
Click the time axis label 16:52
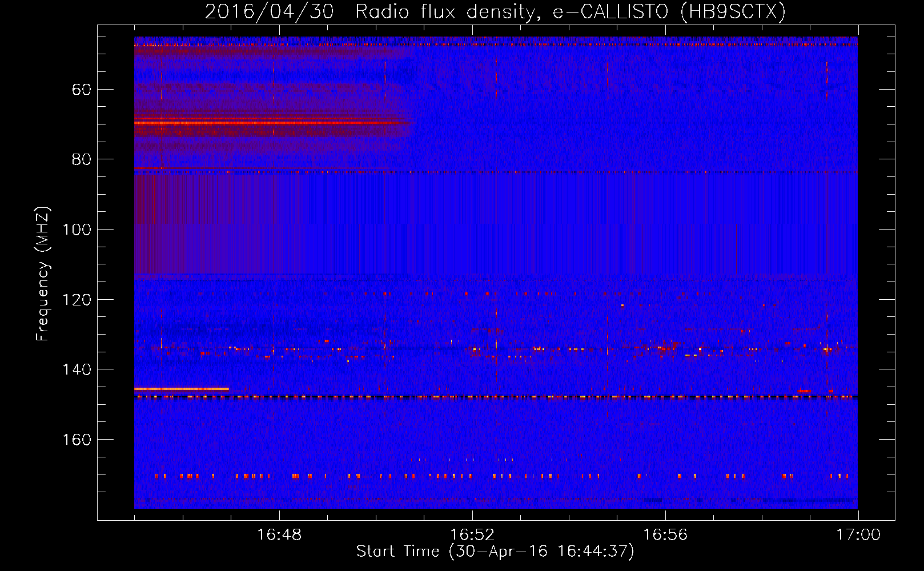472,535
